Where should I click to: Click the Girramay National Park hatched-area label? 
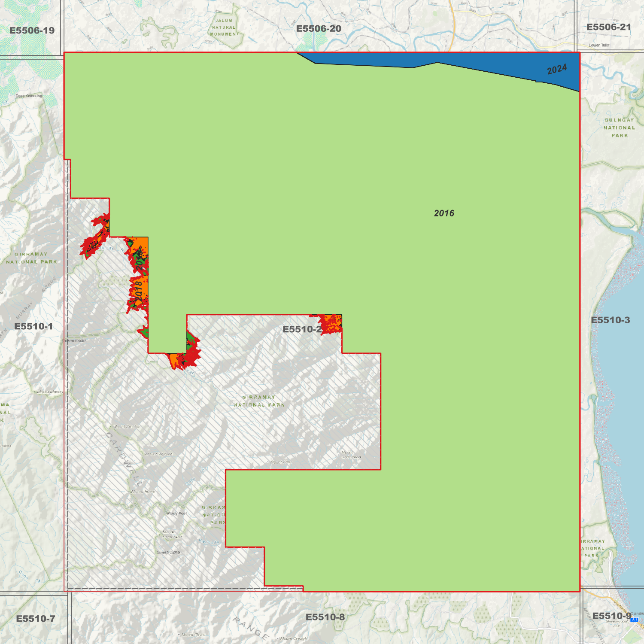coord(259,401)
